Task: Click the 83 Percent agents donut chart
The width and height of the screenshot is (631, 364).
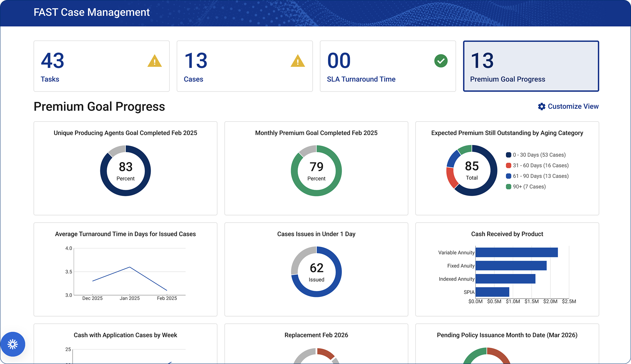Action: pyautogui.click(x=125, y=171)
